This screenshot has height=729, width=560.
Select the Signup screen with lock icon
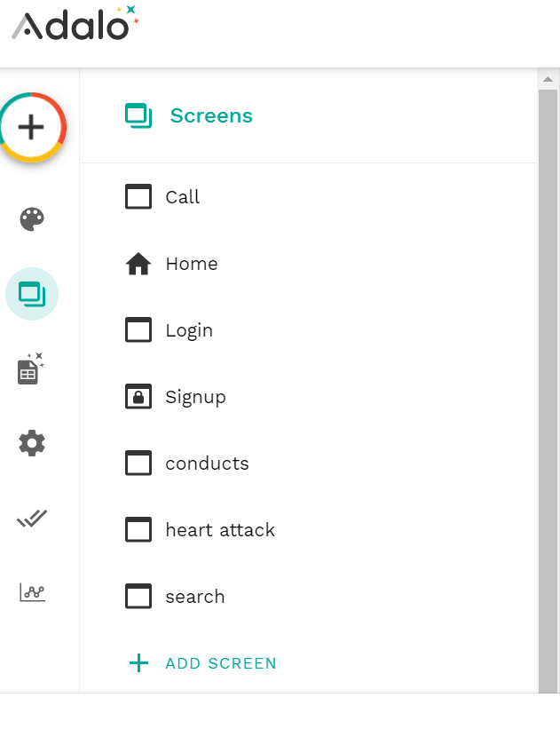pos(308,397)
